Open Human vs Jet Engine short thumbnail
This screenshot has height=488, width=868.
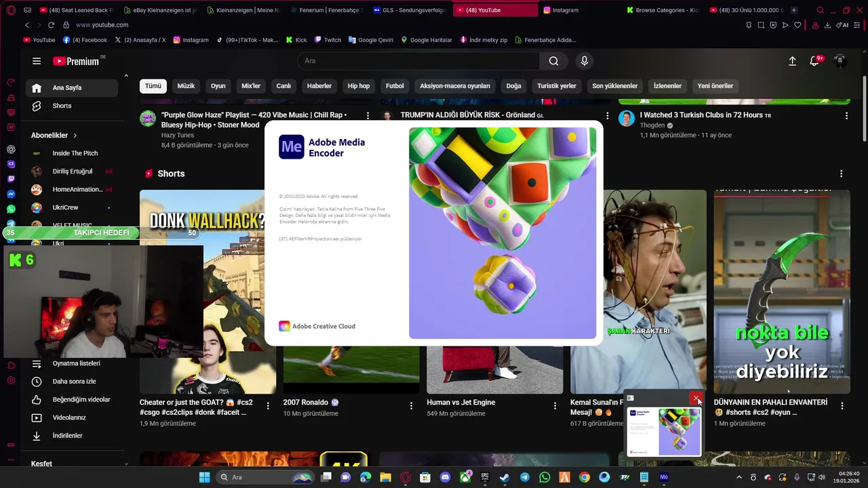pyautogui.click(x=494, y=369)
